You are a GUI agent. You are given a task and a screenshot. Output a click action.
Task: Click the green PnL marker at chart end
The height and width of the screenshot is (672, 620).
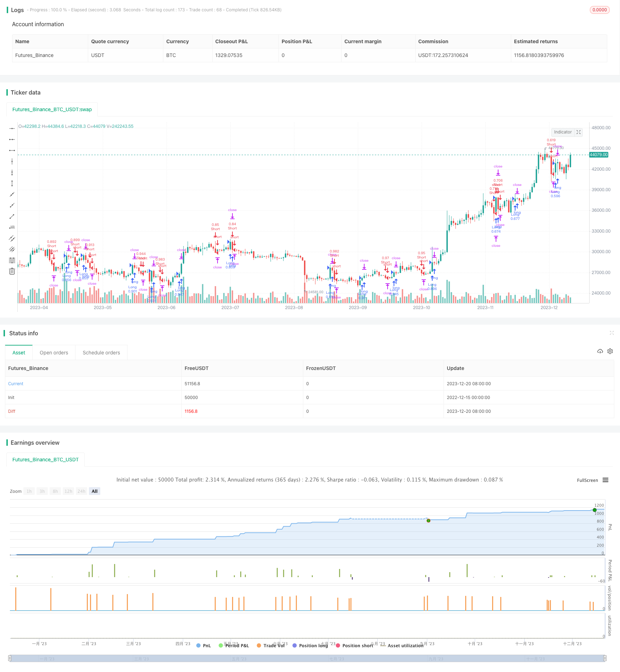[x=594, y=510]
